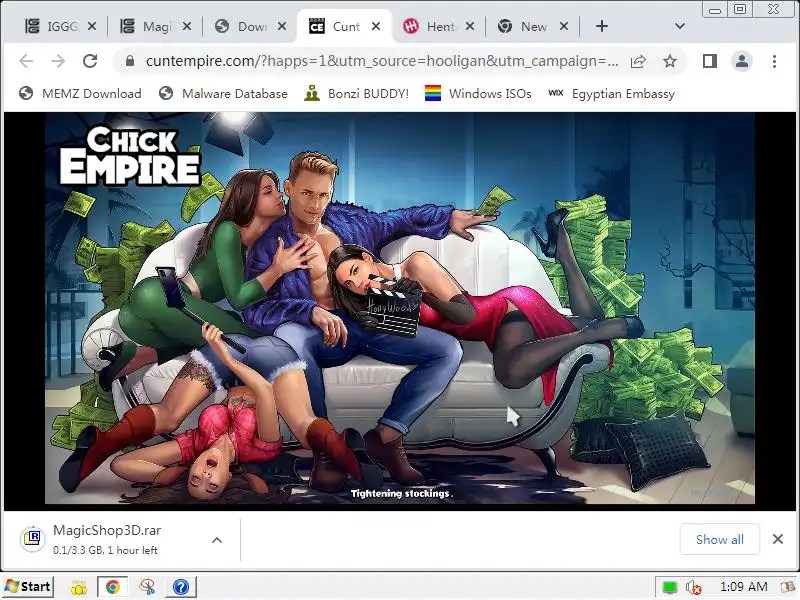The height and width of the screenshot is (600, 800).
Task: Open the Bonzi BUDDY! bookmark
Action: coord(356,94)
